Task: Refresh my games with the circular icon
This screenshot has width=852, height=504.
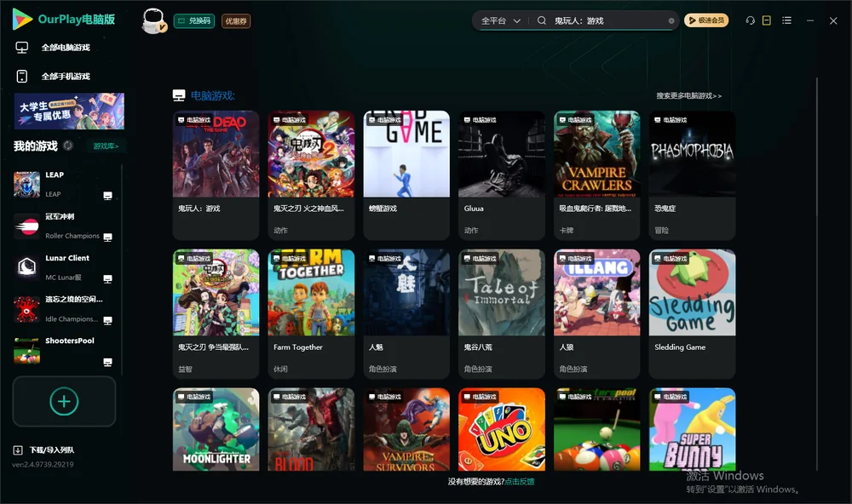Action: [x=68, y=146]
